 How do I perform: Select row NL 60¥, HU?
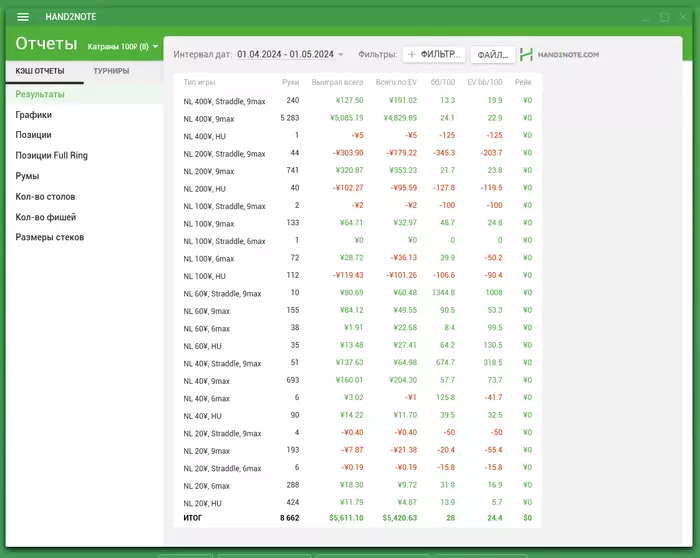pos(358,346)
